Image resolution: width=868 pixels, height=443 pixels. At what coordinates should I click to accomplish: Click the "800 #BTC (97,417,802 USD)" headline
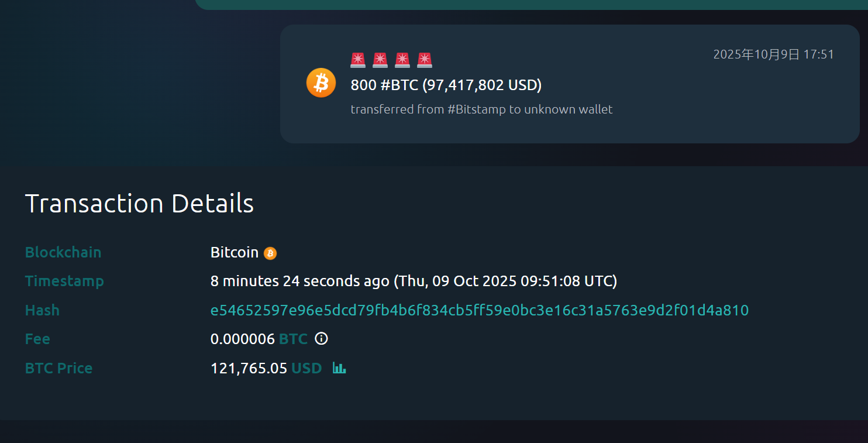[x=446, y=85]
